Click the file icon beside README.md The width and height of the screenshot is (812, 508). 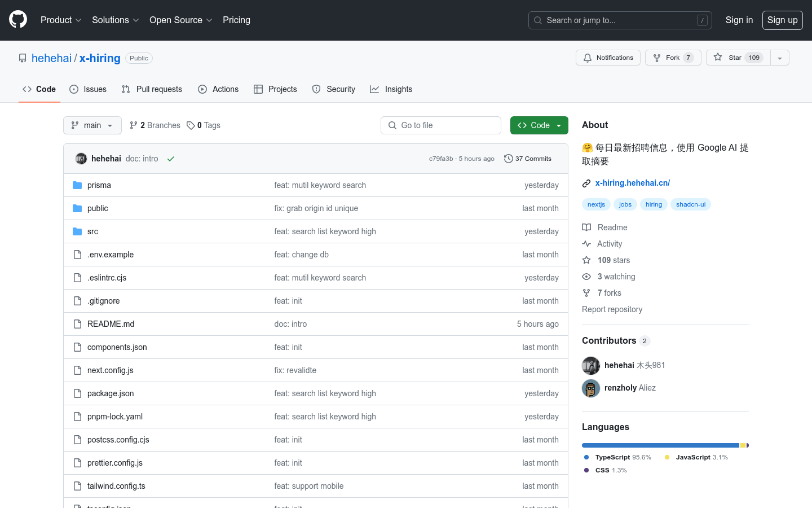point(77,324)
